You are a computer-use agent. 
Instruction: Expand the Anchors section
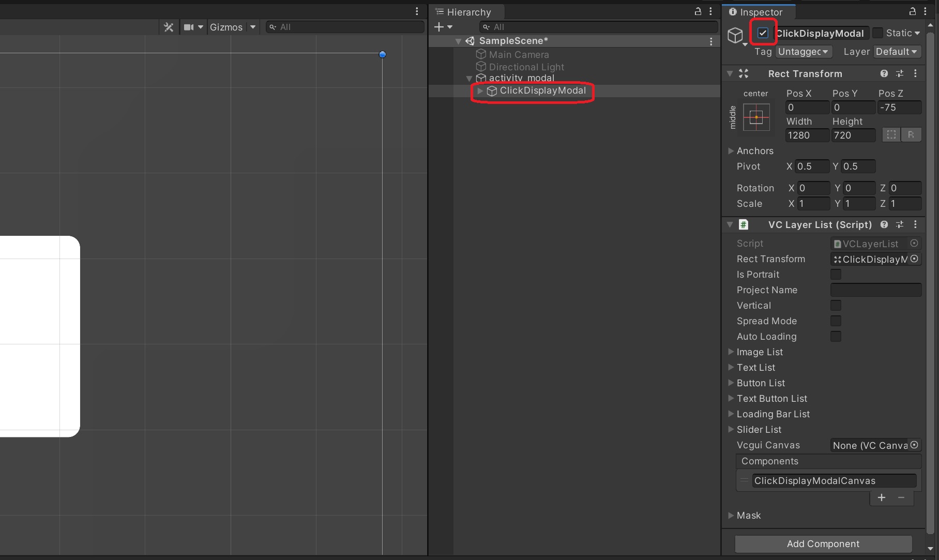(731, 151)
